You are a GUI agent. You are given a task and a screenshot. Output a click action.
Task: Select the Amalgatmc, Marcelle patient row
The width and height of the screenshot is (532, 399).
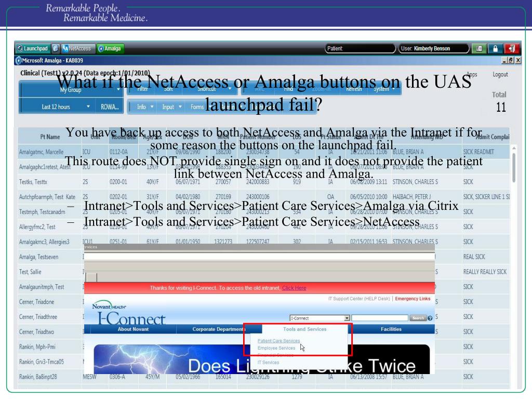coord(264,152)
